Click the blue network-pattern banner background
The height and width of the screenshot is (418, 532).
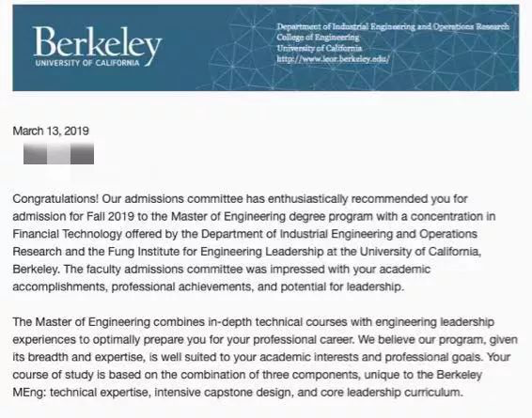(373, 76)
